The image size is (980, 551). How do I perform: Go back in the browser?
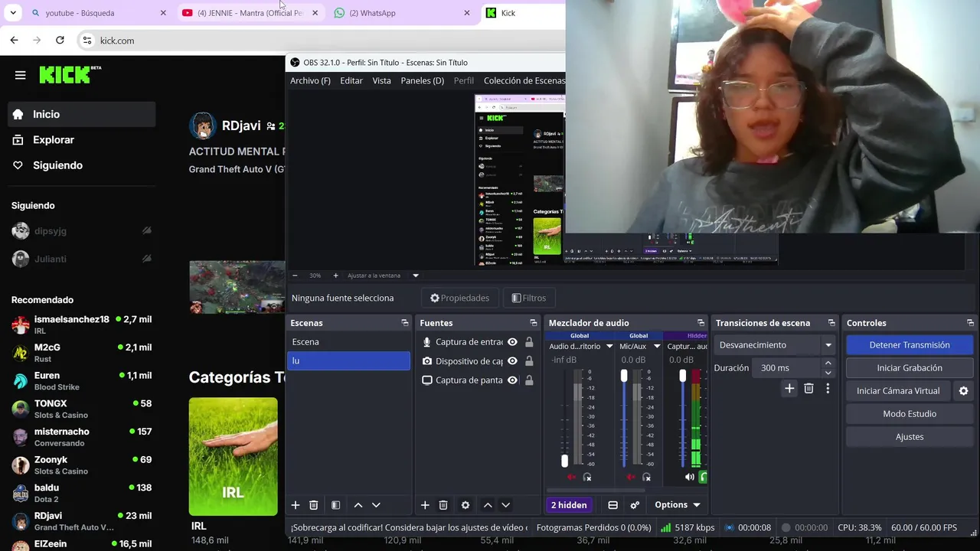click(x=14, y=40)
